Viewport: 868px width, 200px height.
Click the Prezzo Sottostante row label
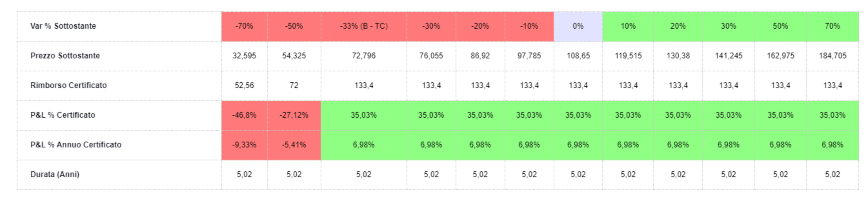coord(65,56)
